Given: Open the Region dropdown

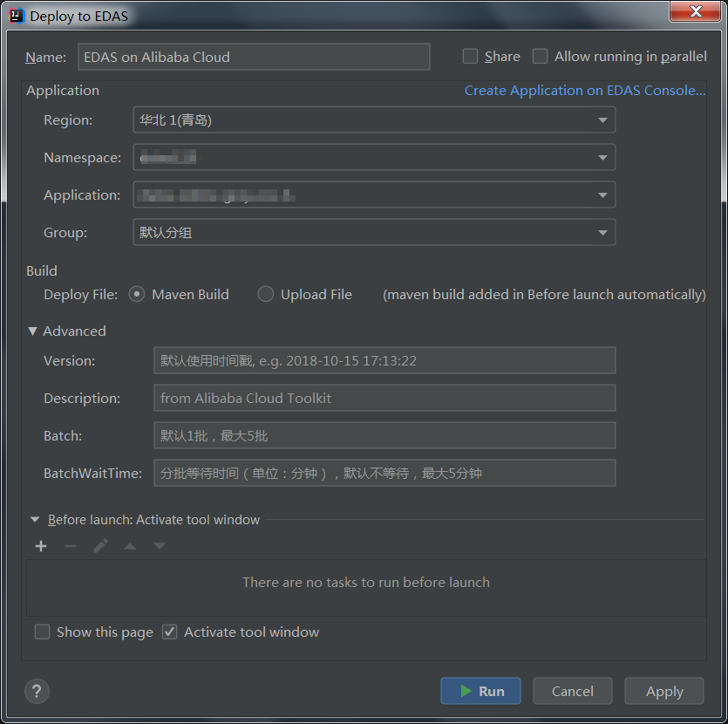Looking at the screenshot, I should (x=374, y=120).
